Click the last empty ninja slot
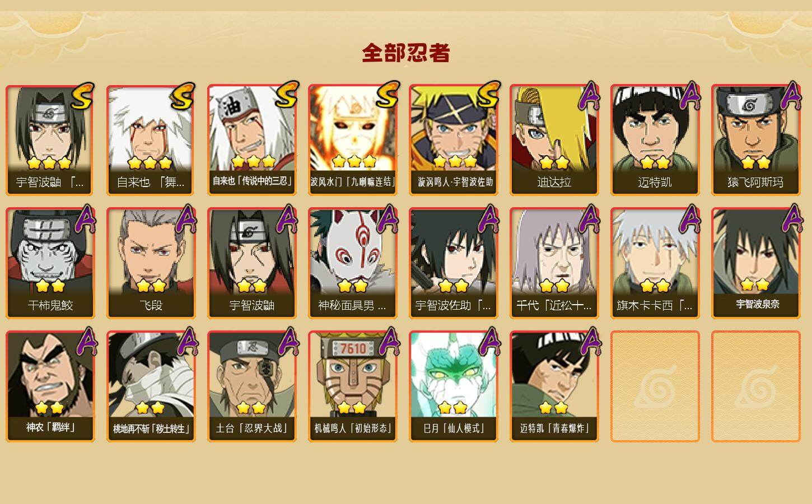 [755, 386]
